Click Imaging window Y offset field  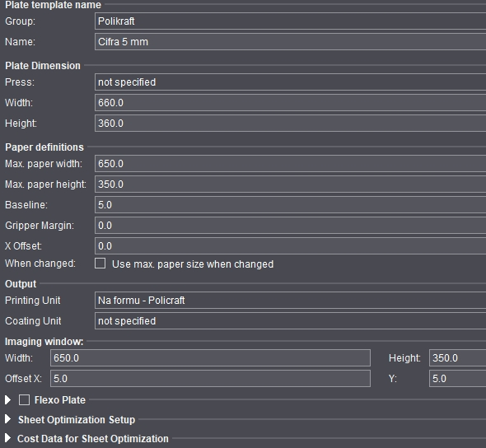pos(457,379)
